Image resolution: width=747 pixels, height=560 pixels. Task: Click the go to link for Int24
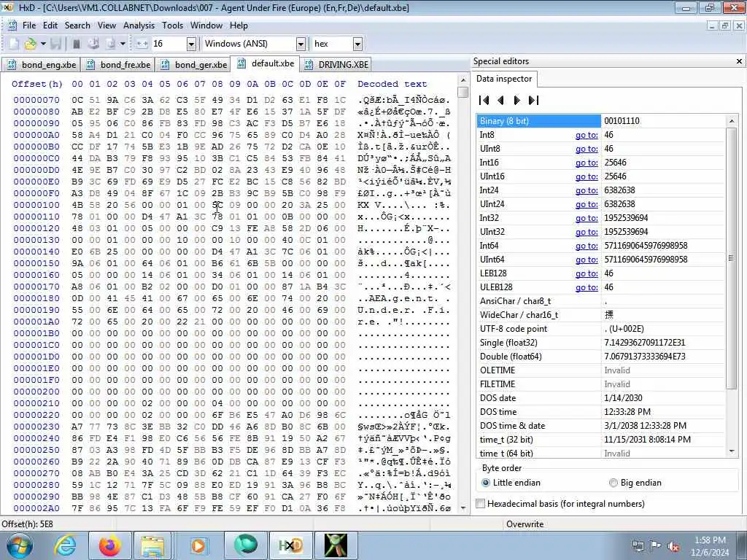pyautogui.click(x=587, y=190)
